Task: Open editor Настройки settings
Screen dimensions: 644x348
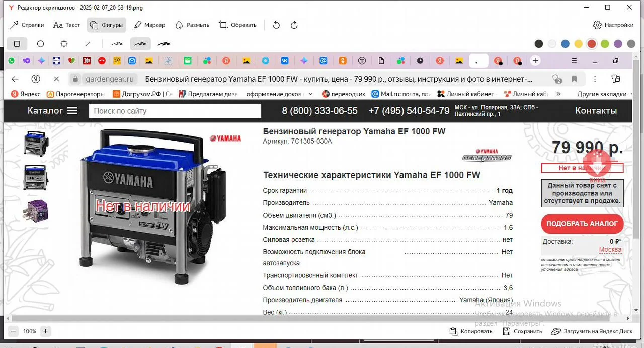Action: (x=613, y=25)
